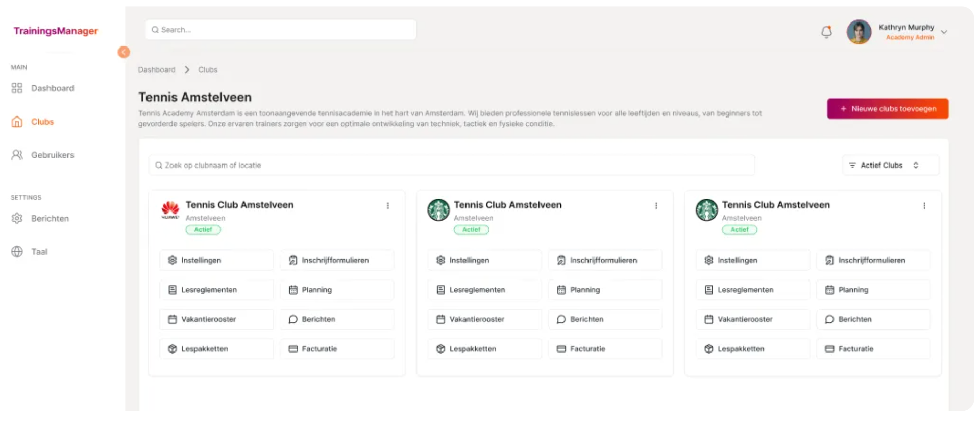Viewport: 980px width, 422px height.
Task: Click the Actief badge on the first card
Action: click(203, 230)
